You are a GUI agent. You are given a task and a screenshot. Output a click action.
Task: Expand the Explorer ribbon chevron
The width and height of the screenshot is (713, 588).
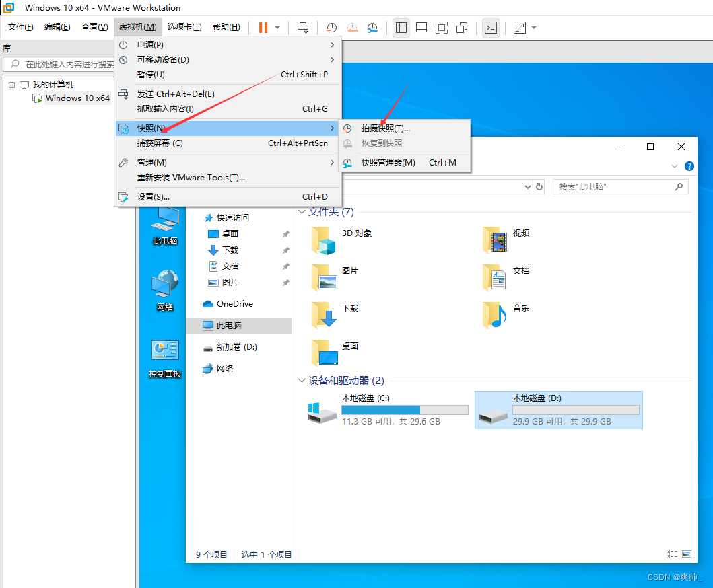pos(675,166)
